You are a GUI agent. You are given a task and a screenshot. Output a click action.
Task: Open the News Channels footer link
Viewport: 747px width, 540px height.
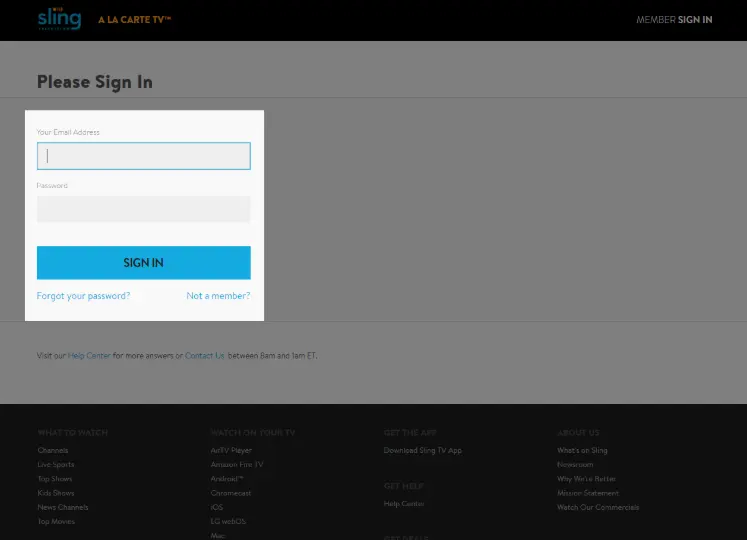point(63,507)
